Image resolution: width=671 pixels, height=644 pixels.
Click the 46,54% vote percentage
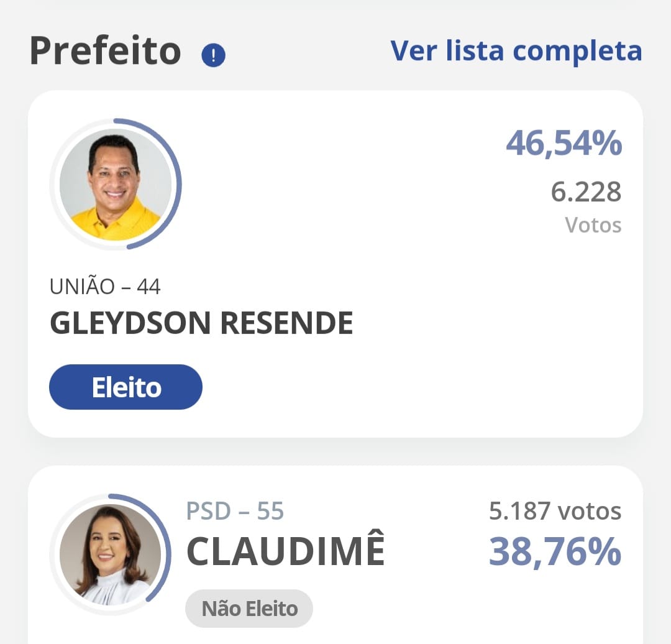[564, 144]
